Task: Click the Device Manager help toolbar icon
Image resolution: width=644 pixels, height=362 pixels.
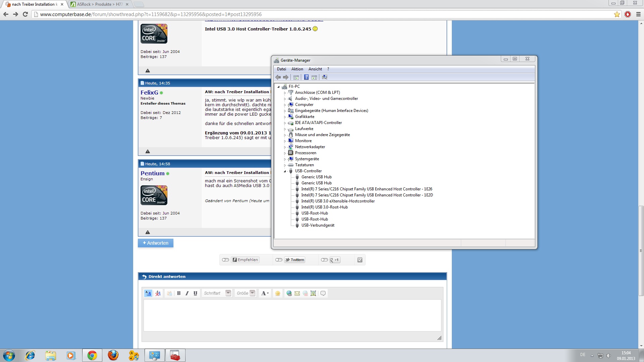Action: [306, 77]
